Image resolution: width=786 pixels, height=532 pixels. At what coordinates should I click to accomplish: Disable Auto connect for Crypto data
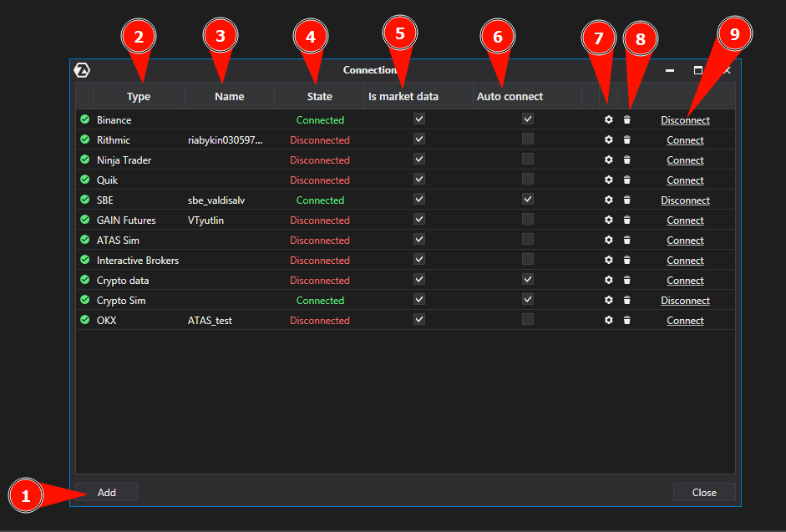(527, 279)
